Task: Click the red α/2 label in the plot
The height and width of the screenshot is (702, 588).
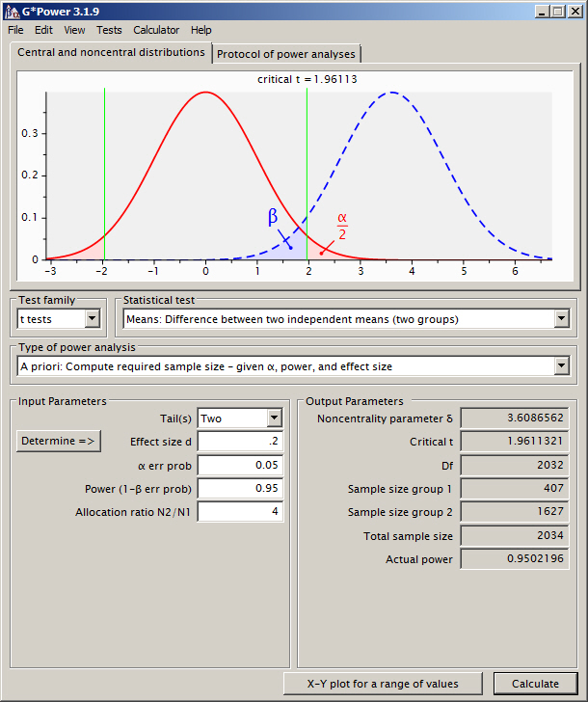Action: click(342, 226)
